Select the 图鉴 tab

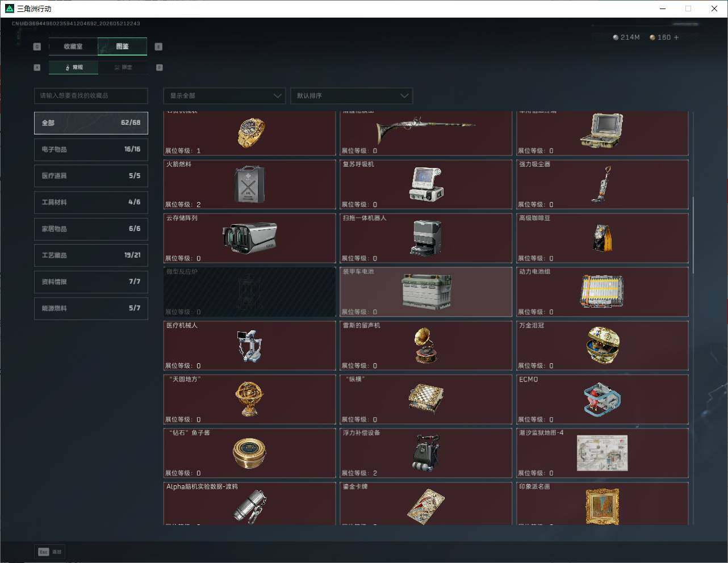click(x=123, y=47)
